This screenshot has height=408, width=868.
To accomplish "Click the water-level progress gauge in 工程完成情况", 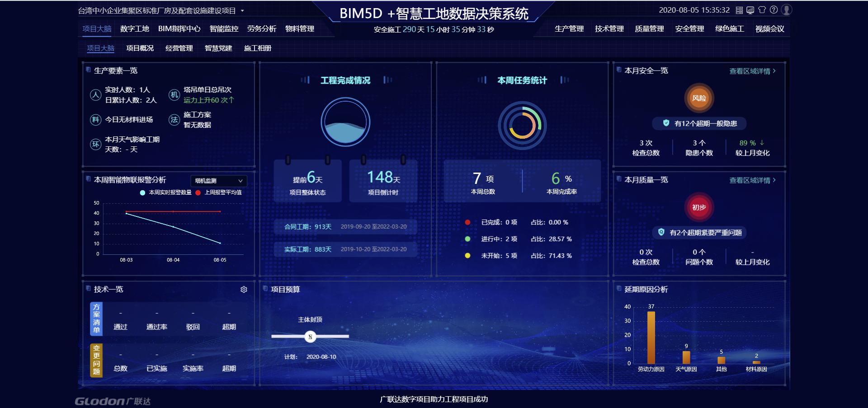I will coord(345,122).
